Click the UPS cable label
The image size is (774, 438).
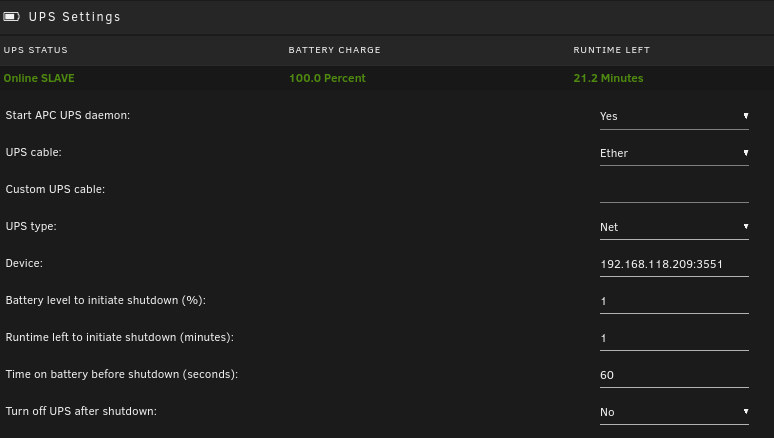click(x=34, y=152)
